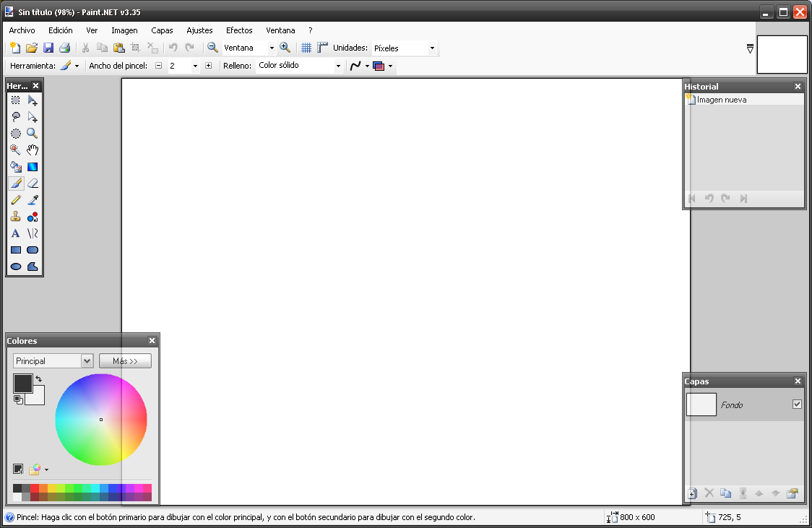The height and width of the screenshot is (528, 812).
Task: Select the Ellipse Select tool
Action: click(x=16, y=134)
